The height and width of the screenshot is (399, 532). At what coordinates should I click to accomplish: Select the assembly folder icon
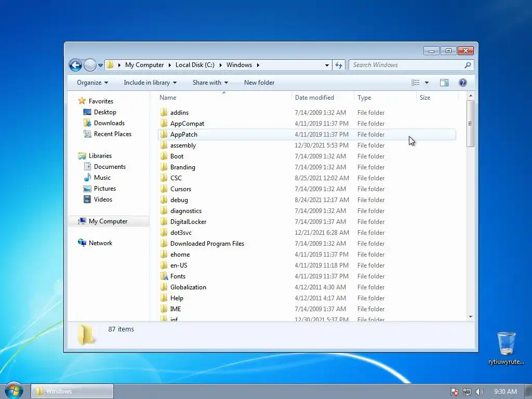pyautogui.click(x=164, y=145)
